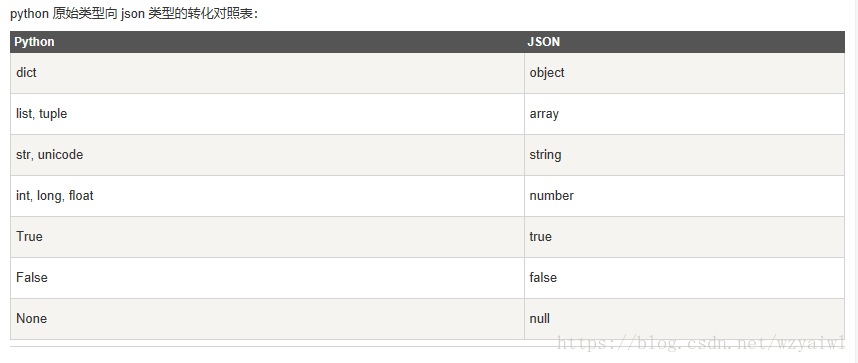The image size is (858, 363).
Task: Click the lowercase false JSON cell
Action: [x=684, y=278]
